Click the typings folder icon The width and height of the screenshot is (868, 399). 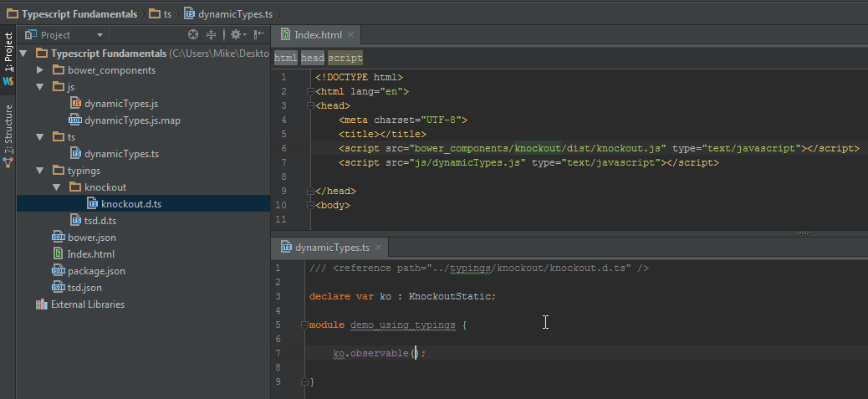[x=59, y=171]
